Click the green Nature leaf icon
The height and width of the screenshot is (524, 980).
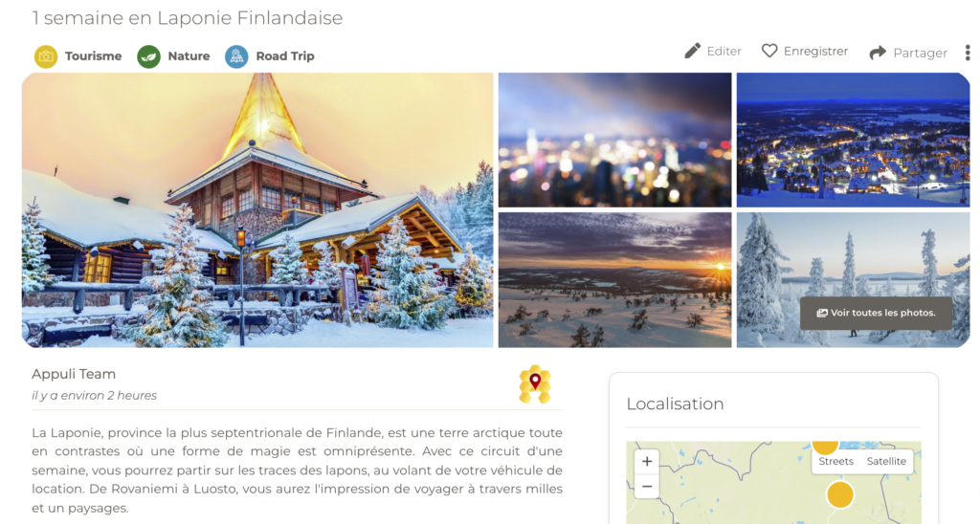coord(148,56)
